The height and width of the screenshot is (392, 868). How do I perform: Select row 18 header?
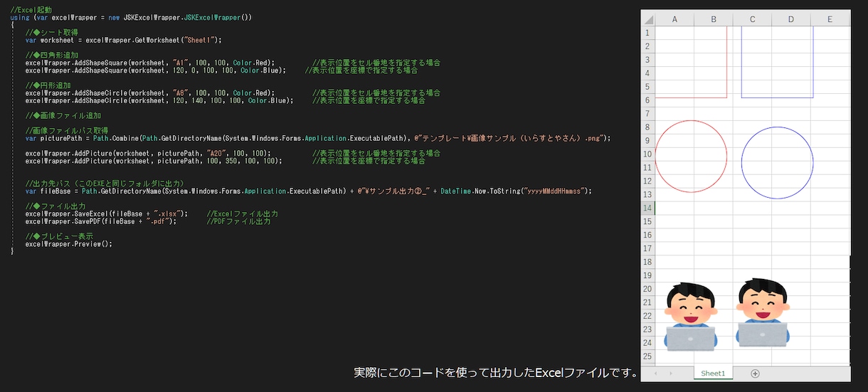pyautogui.click(x=647, y=263)
